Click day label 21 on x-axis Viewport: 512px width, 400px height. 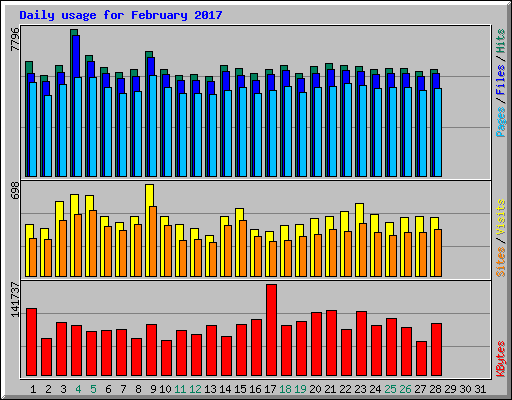(x=331, y=389)
